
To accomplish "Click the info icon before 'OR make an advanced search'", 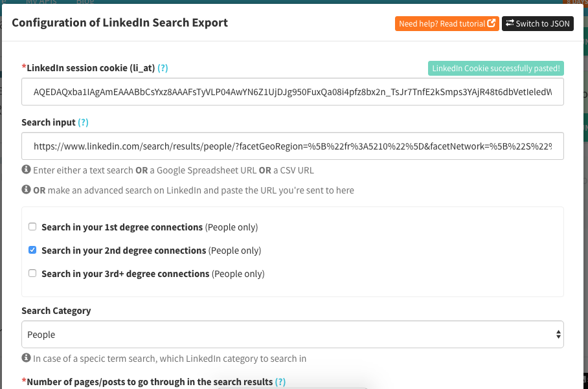I will tap(26, 190).
